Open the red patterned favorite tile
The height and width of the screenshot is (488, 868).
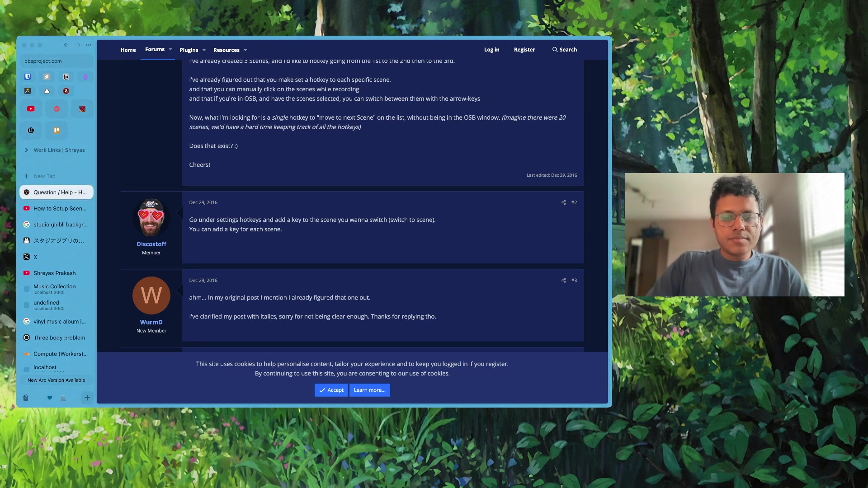82,109
